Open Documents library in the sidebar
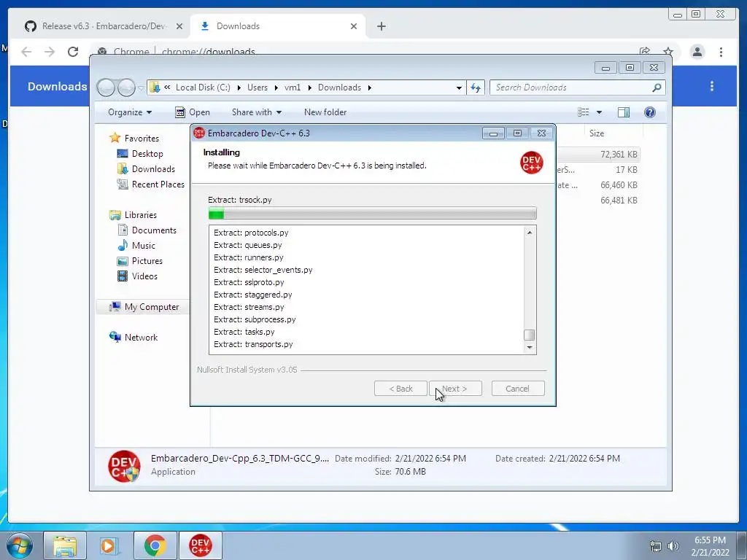Viewport: 747px width, 560px height. point(154,230)
